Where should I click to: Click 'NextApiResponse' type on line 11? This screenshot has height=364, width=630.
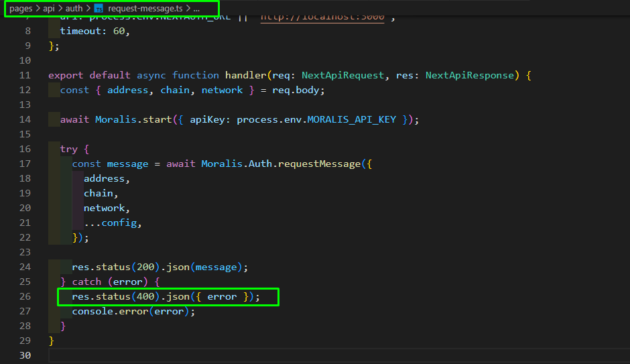pyautogui.click(x=470, y=75)
